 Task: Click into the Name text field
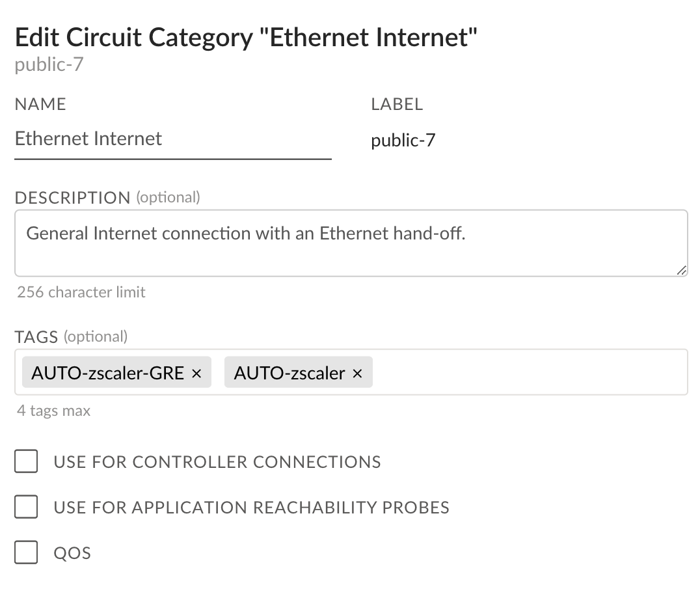pyautogui.click(x=172, y=139)
